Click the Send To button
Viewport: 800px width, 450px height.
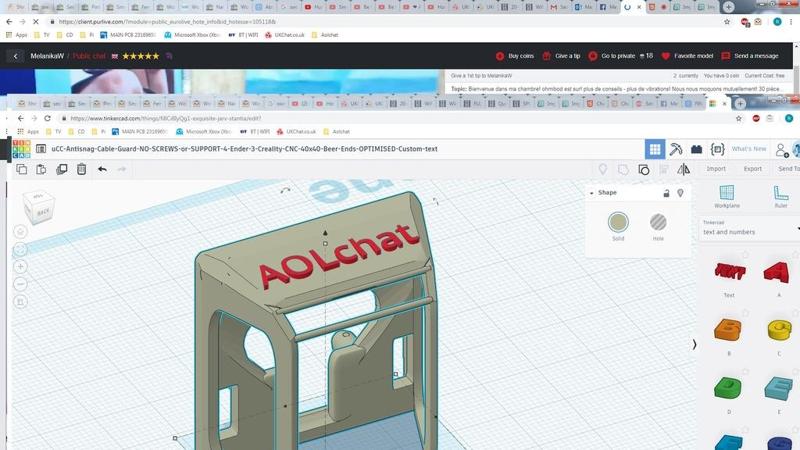tap(788, 169)
